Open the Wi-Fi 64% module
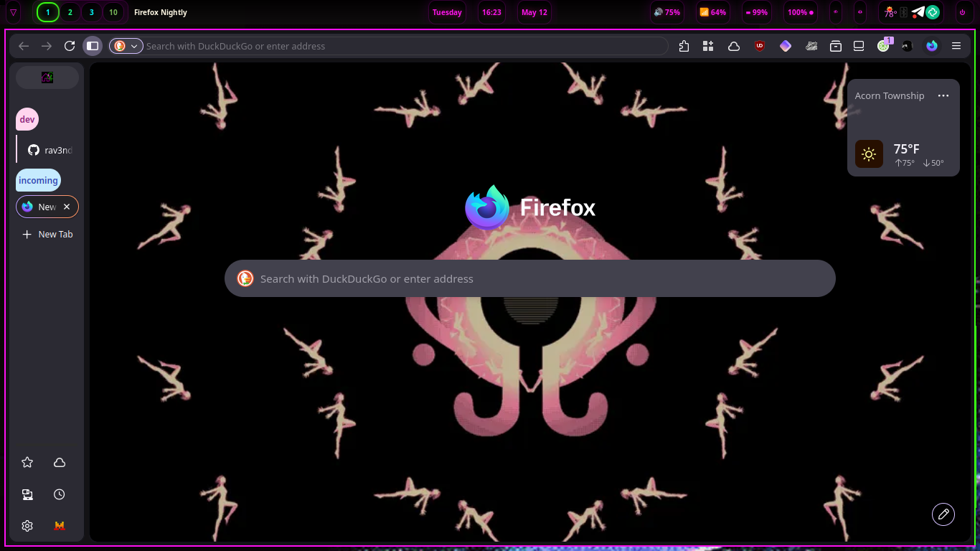The image size is (980, 551). pos(712,12)
